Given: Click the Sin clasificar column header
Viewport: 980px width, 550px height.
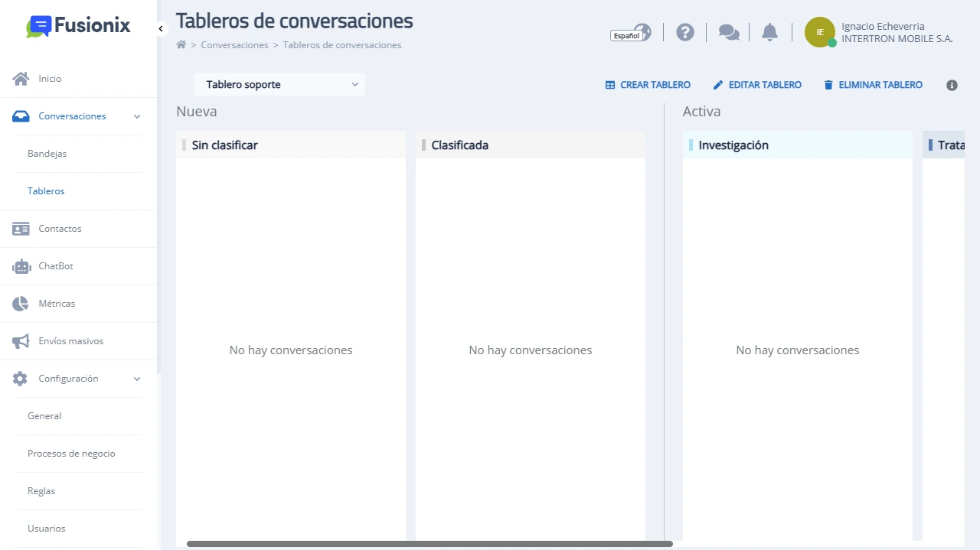Looking at the screenshot, I should [291, 145].
